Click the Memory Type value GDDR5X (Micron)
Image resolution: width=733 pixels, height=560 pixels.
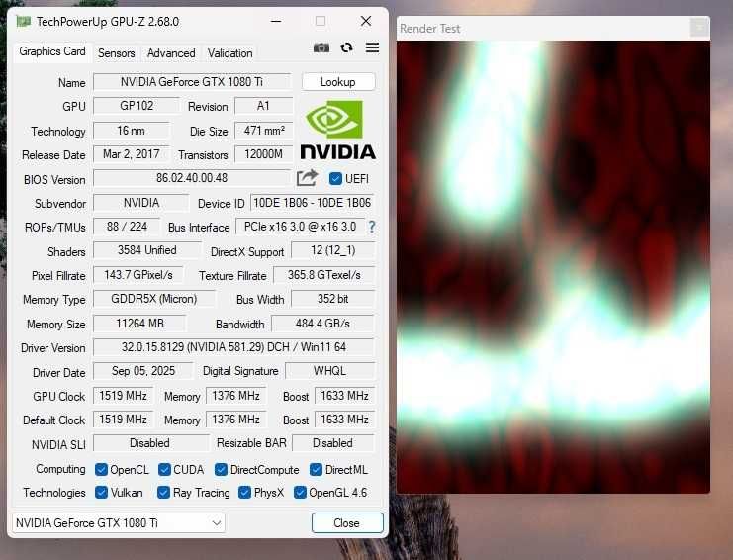point(154,299)
